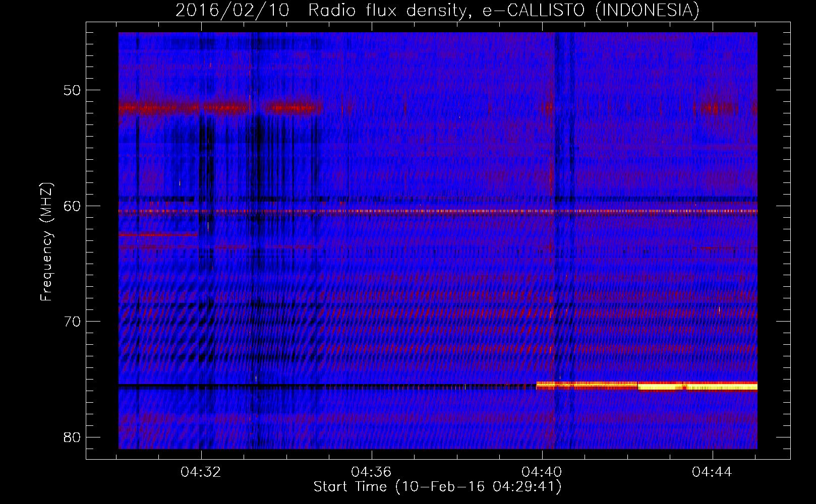Click the 60 frequency tick label

[x=72, y=206]
